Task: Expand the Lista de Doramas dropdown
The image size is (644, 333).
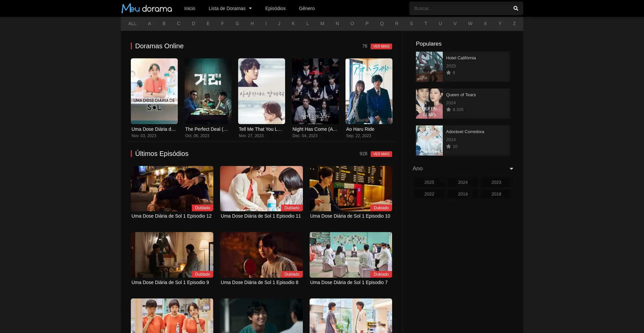Action: point(230,8)
